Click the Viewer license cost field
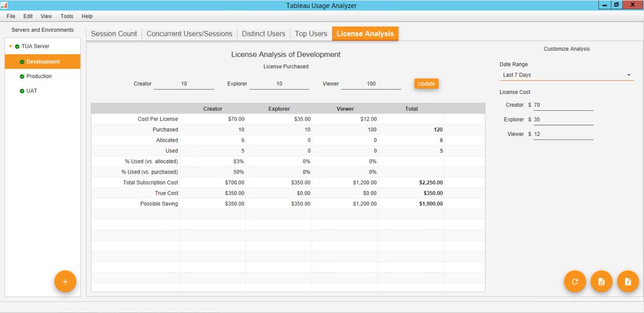 coord(563,134)
